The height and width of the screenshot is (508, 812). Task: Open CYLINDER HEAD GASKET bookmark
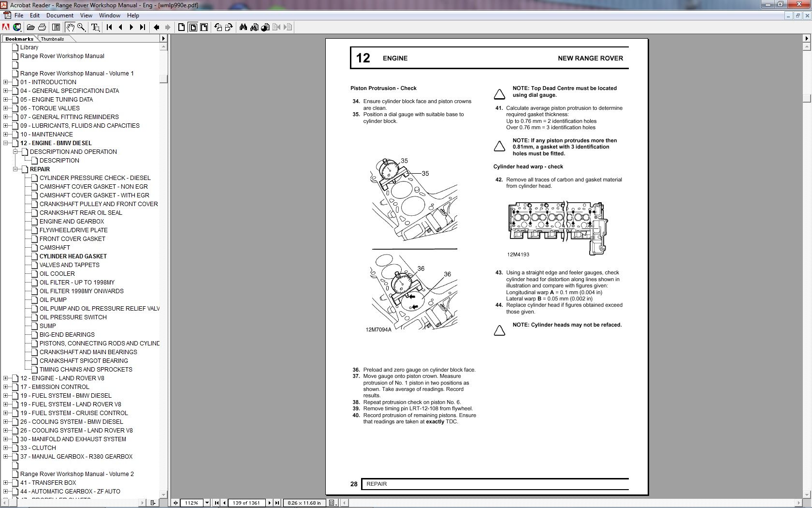point(73,256)
